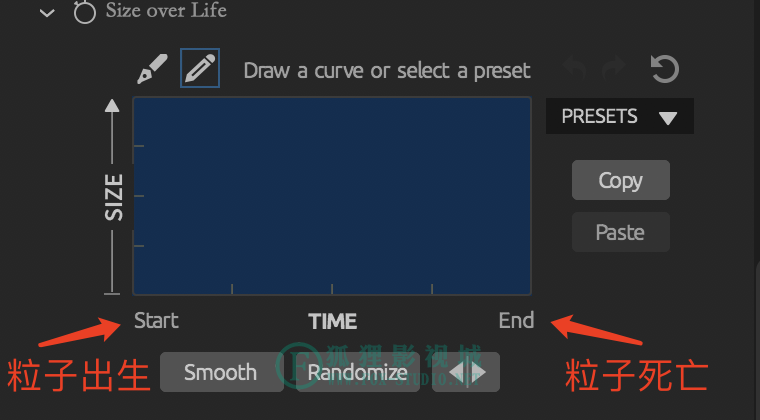Select the Bezier pen curve tool
760x420 pixels.
pos(152,69)
